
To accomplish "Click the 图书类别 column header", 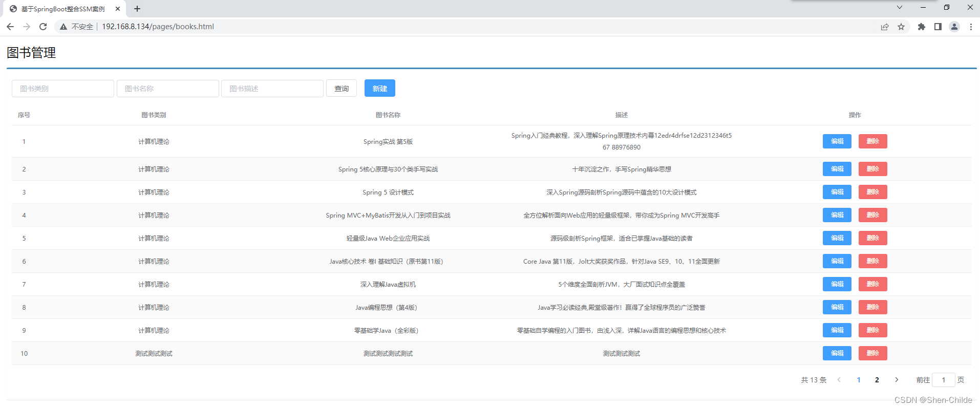I will [154, 115].
